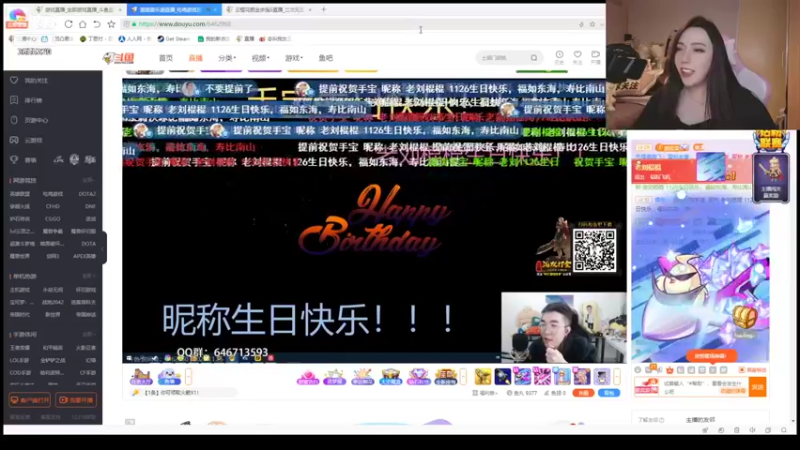Click the 任务大厅 icon below the player
Image resolution: width=800 pixels, height=450 pixels.
click(x=141, y=377)
